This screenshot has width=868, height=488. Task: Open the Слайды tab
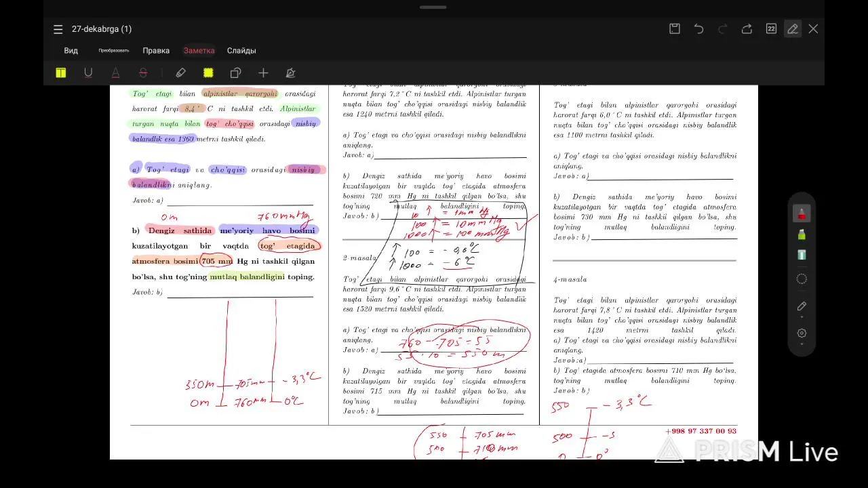(x=241, y=51)
